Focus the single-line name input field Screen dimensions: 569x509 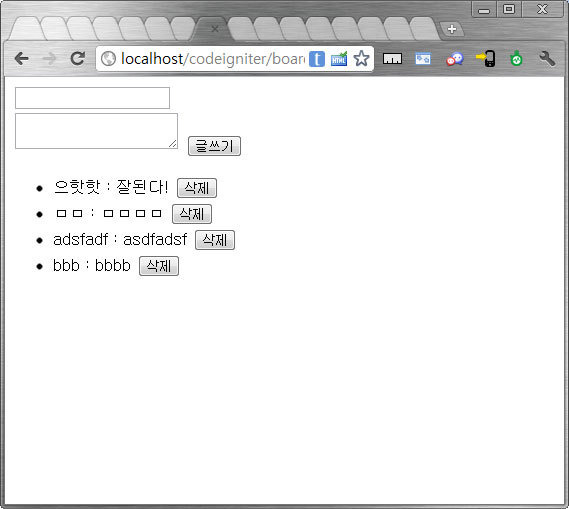click(92, 98)
